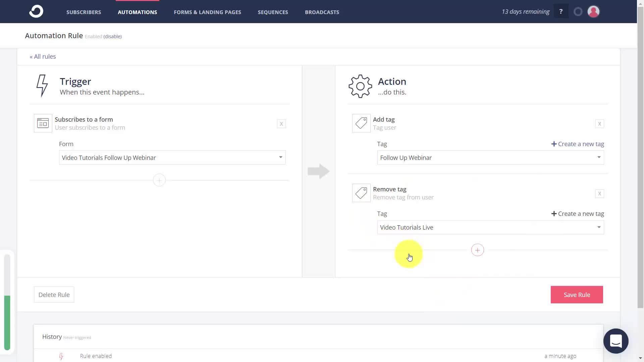The width and height of the screenshot is (644, 362).
Task: Remove the Subscribes to a form trigger
Action: [x=281, y=124]
